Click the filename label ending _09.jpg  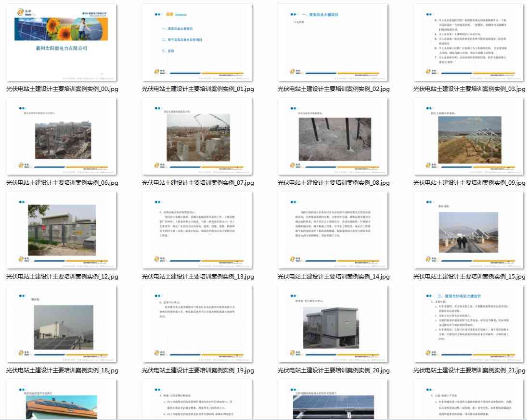tap(469, 183)
